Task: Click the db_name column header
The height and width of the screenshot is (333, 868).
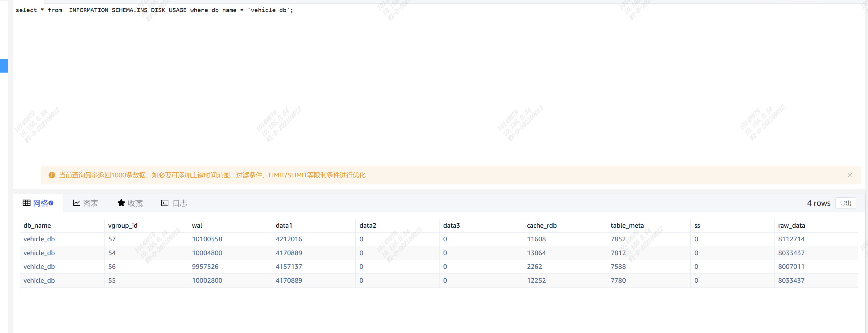Action: (x=37, y=226)
